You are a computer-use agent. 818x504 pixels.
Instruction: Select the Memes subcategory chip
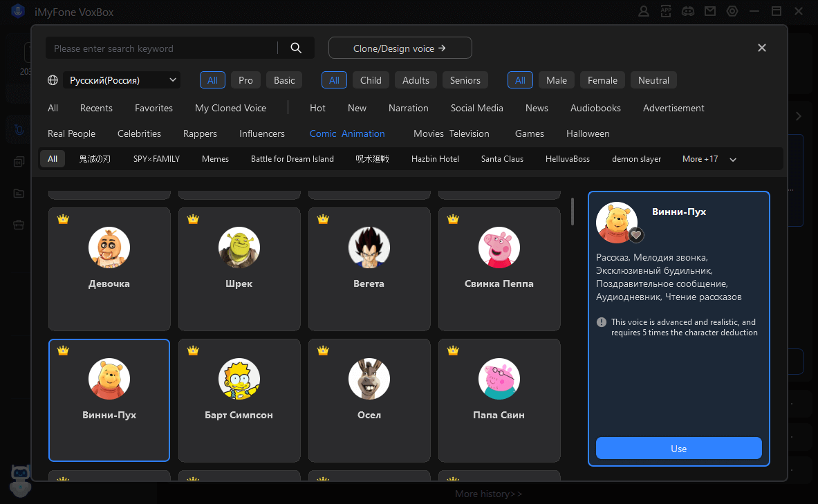tap(216, 159)
